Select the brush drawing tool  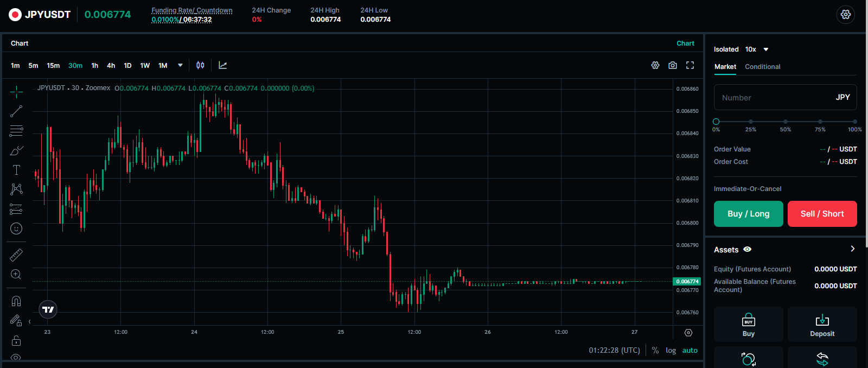[16, 150]
